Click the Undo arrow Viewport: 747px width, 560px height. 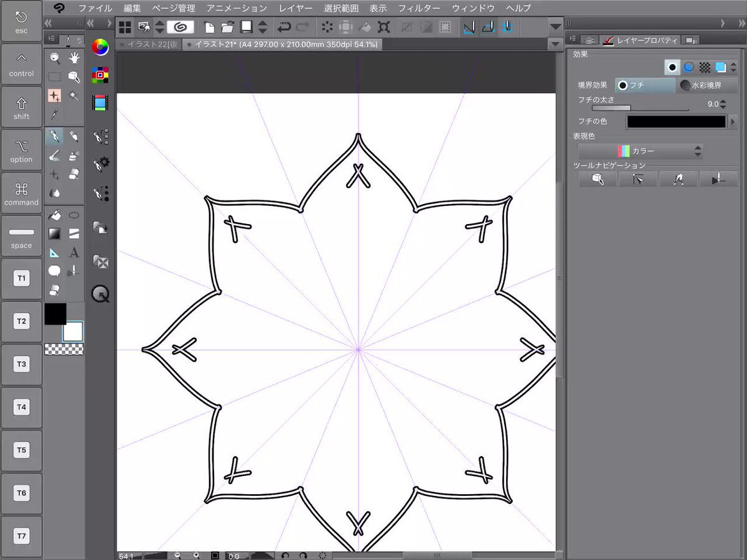(x=284, y=27)
